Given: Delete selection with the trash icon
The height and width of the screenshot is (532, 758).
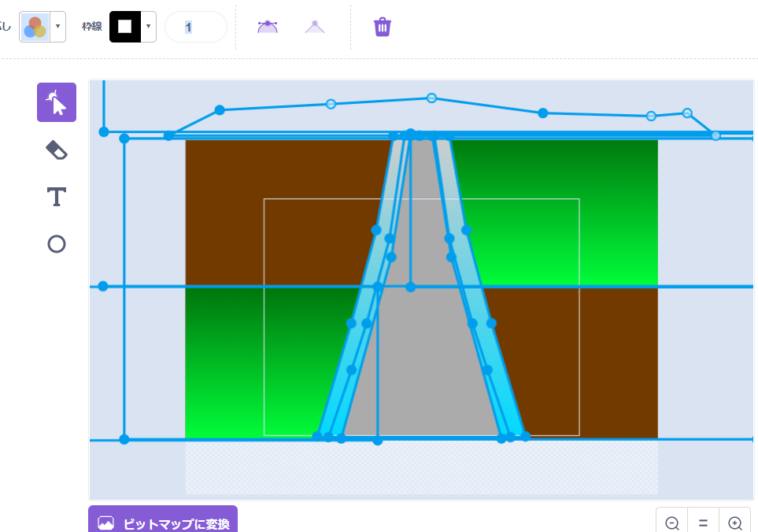Looking at the screenshot, I should [383, 27].
